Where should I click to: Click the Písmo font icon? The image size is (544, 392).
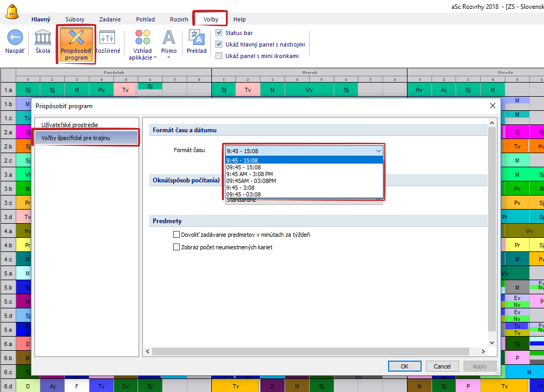coord(168,38)
